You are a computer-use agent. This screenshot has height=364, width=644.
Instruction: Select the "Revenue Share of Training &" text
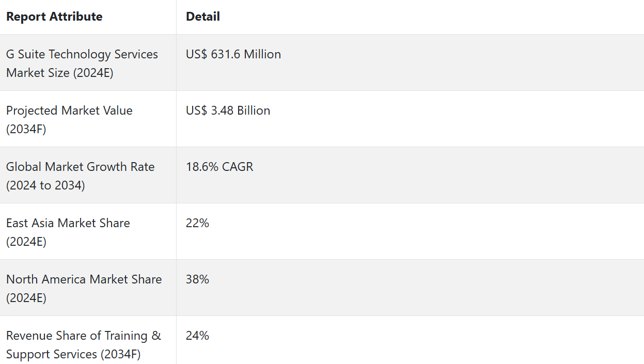click(84, 336)
